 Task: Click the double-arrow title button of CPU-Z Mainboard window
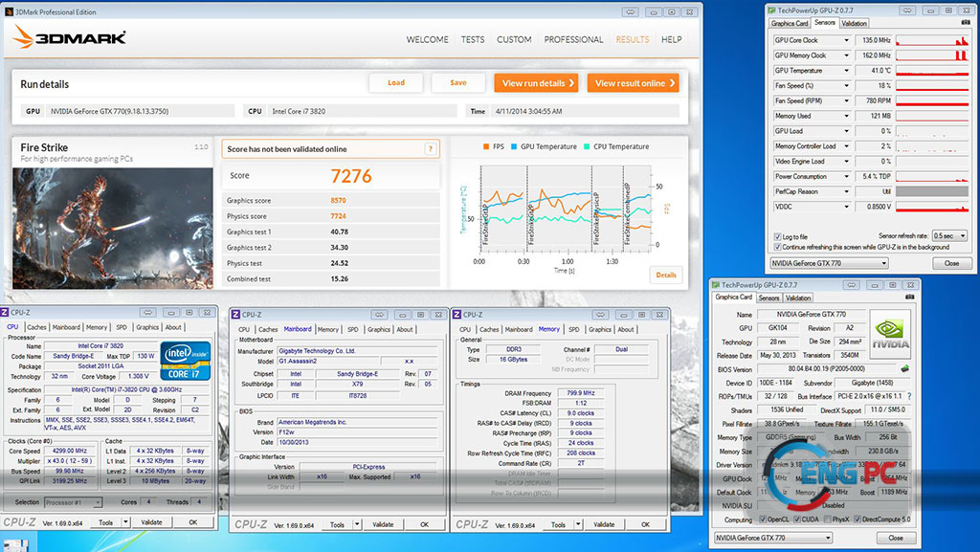(379, 314)
